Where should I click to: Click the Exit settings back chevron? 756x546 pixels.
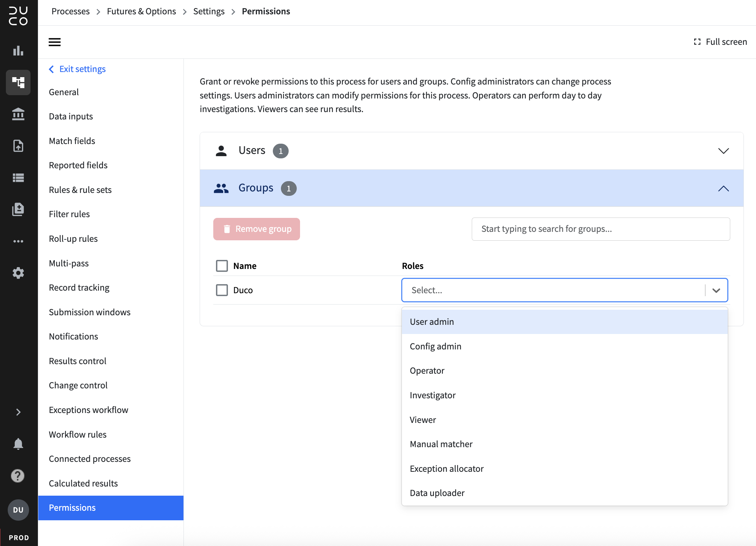click(x=51, y=69)
